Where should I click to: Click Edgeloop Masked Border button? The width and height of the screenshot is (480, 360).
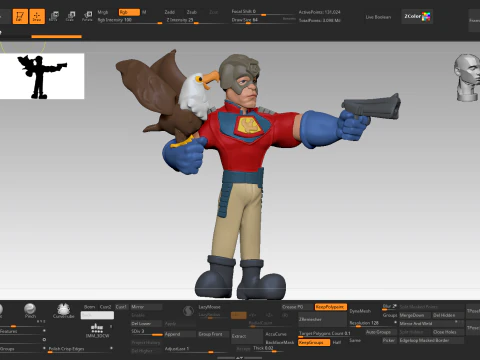click(x=431, y=340)
